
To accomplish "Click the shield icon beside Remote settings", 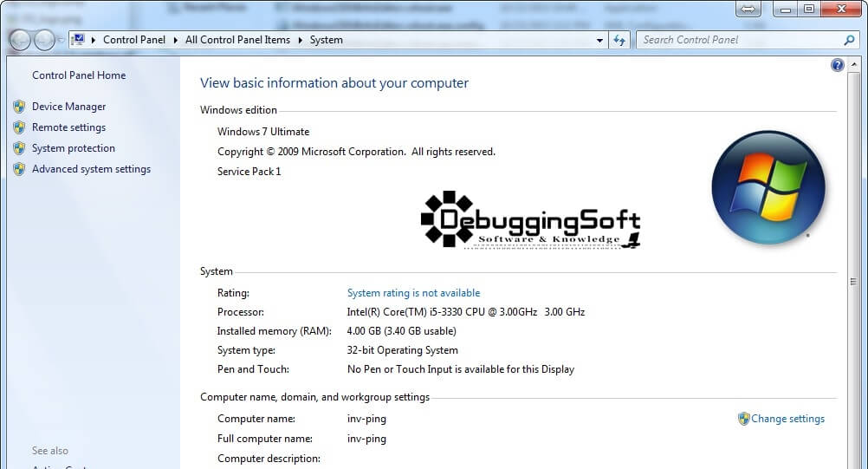I will tap(19, 127).
